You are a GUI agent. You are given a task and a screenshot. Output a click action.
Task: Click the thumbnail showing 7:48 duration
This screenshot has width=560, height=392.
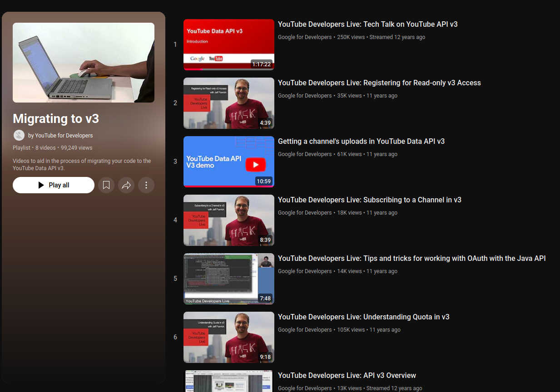[229, 279]
